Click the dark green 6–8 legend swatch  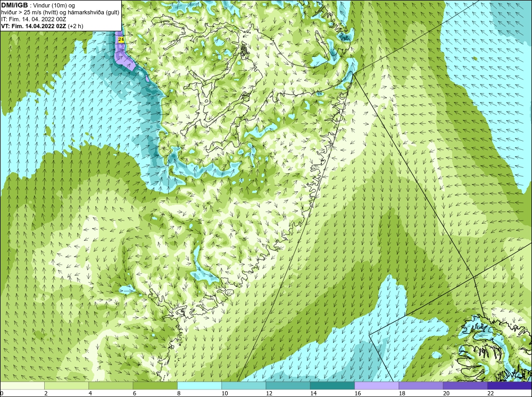coord(155,385)
